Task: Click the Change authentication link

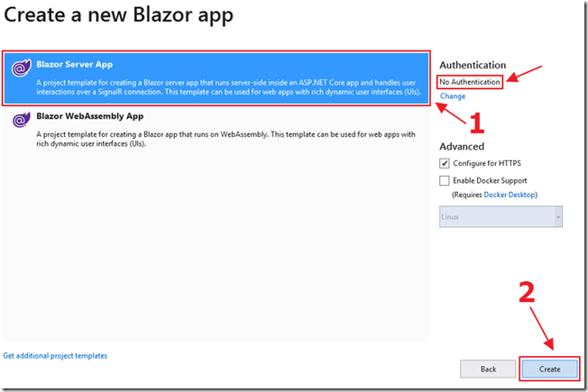Action: point(453,96)
